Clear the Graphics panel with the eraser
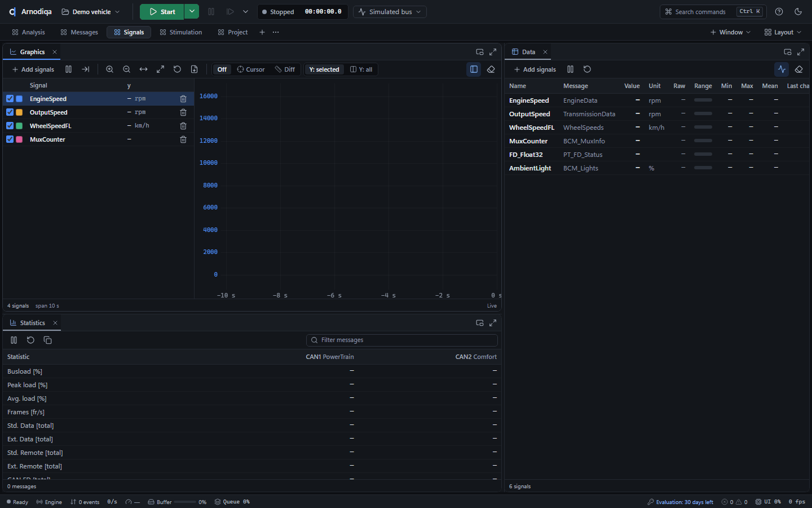Screen dimensions: 812x508 491,69
